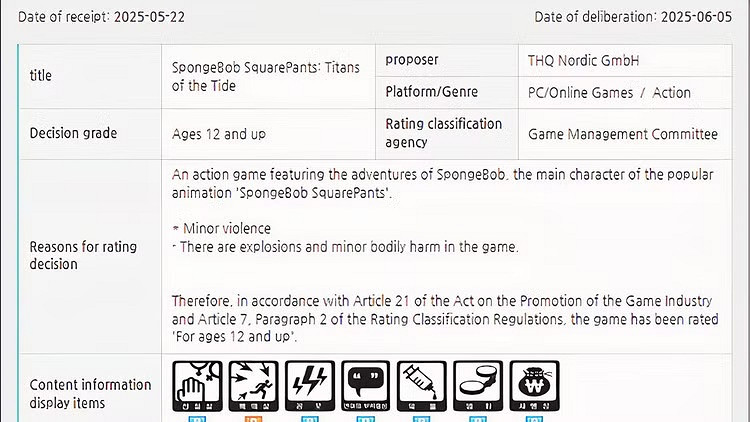Click the gambling content icon with the money bag
The image size is (750, 422).
(535, 384)
